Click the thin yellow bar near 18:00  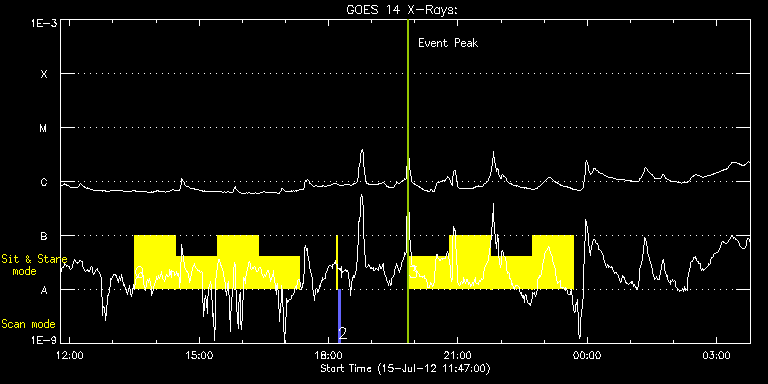336,262
